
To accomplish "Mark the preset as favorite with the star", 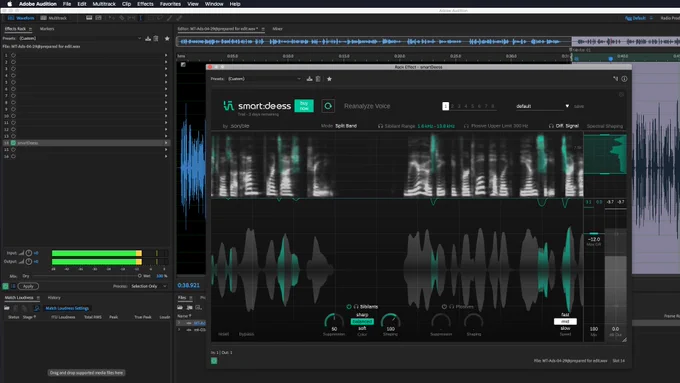I will click(329, 79).
